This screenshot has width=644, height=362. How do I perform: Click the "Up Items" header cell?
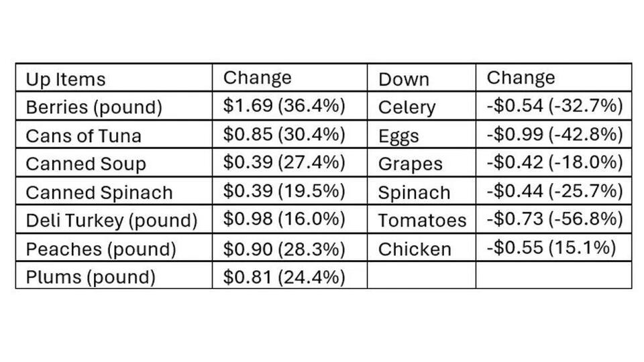[66, 79]
